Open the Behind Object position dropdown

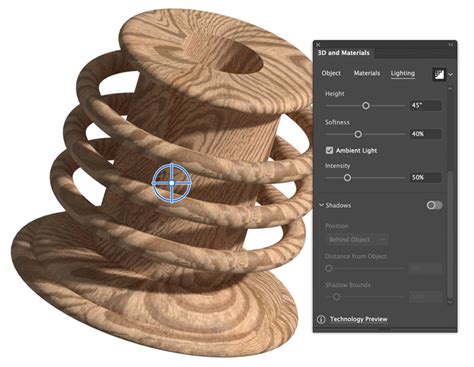tap(357, 240)
